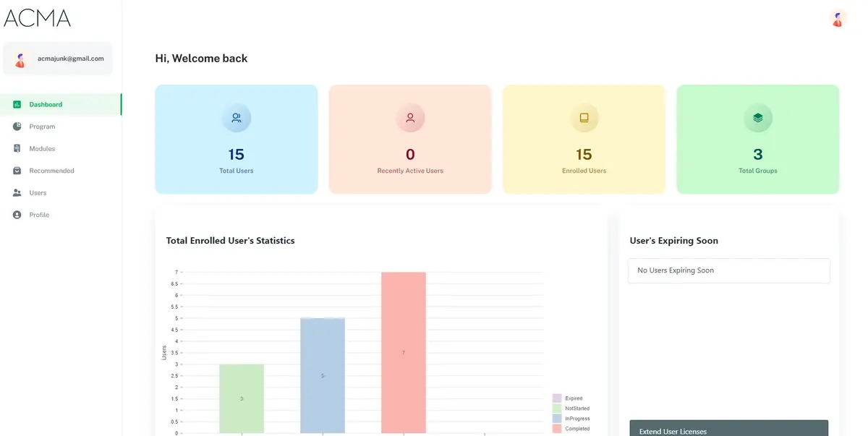Click the Recently Active Users count 0

(410, 154)
